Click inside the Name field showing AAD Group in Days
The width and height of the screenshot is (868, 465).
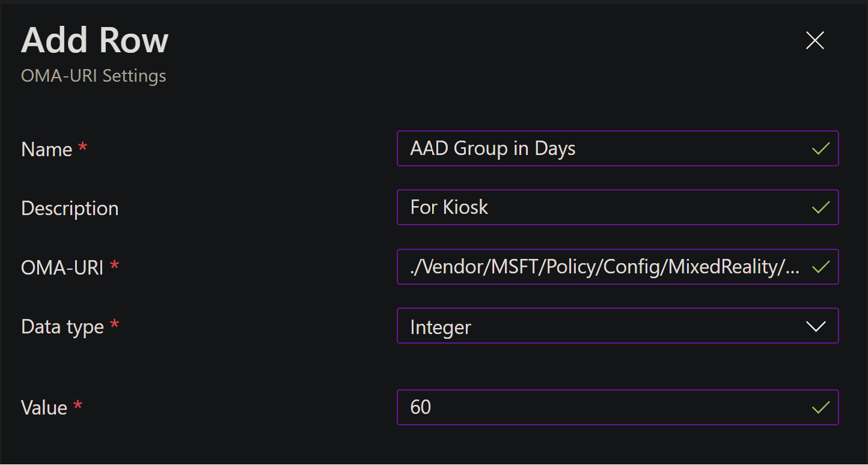click(x=601, y=148)
